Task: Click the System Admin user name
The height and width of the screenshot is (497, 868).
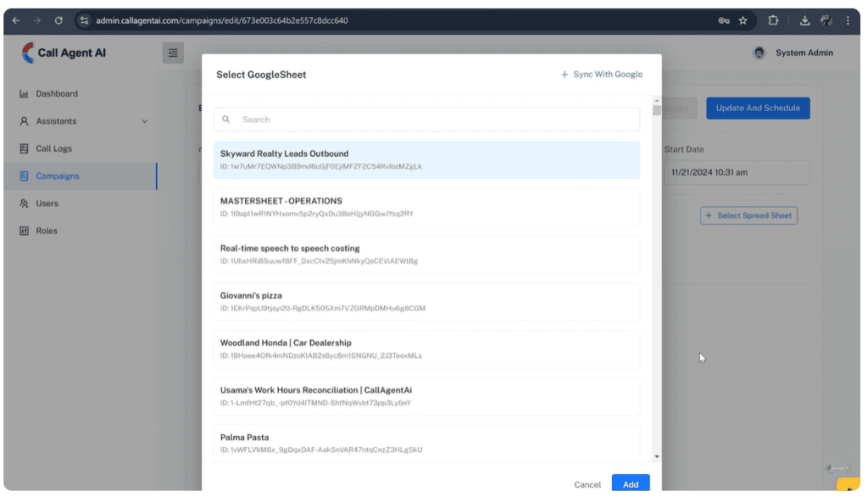Action: (x=804, y=53)
